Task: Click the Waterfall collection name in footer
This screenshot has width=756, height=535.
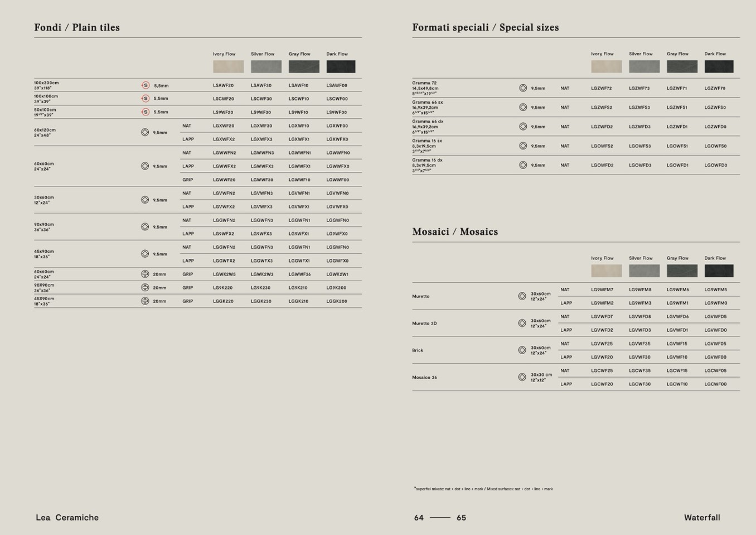Action: pos(702,518)
